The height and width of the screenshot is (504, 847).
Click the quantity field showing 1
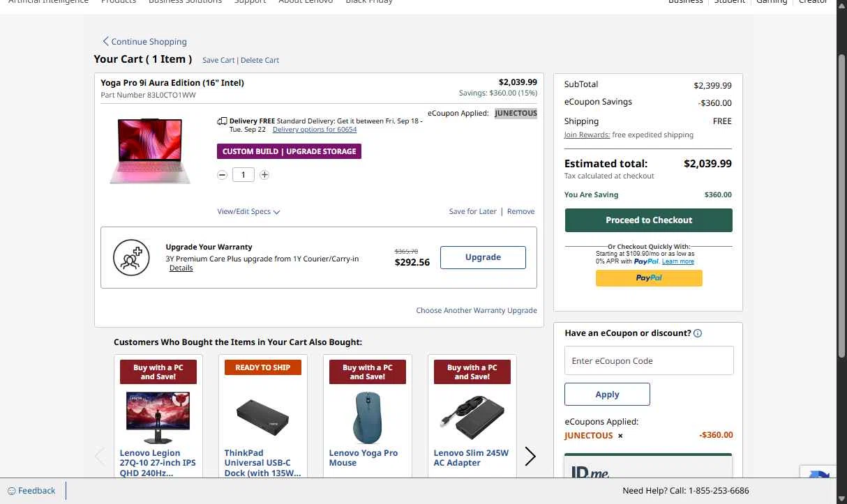[243, 175]
